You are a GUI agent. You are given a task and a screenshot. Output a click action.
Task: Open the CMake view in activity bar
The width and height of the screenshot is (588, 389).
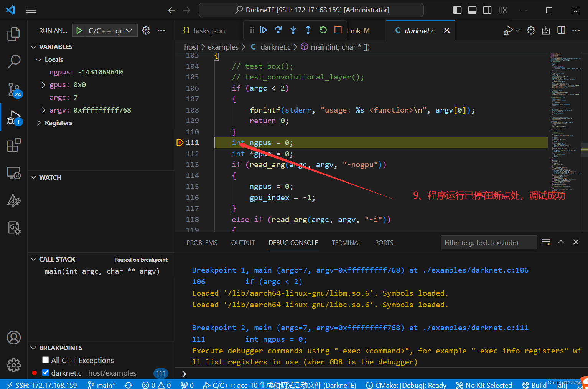coord(14,200)
